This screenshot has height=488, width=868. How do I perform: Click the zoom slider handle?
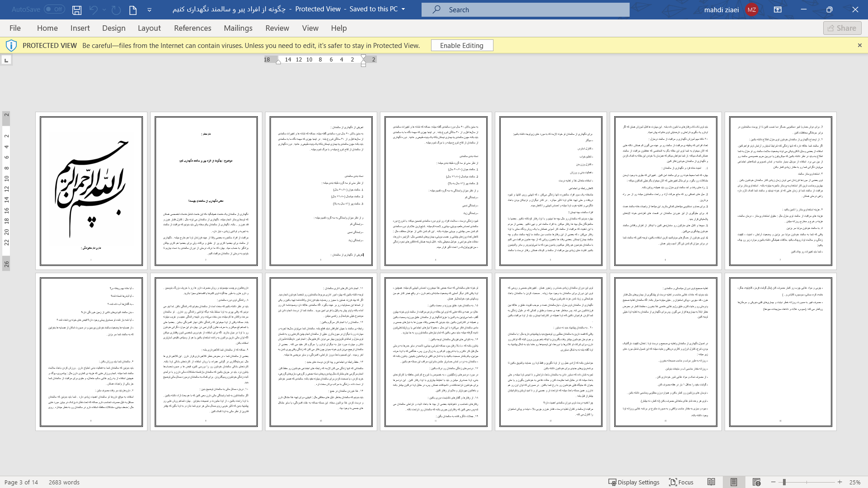(784, 482)
